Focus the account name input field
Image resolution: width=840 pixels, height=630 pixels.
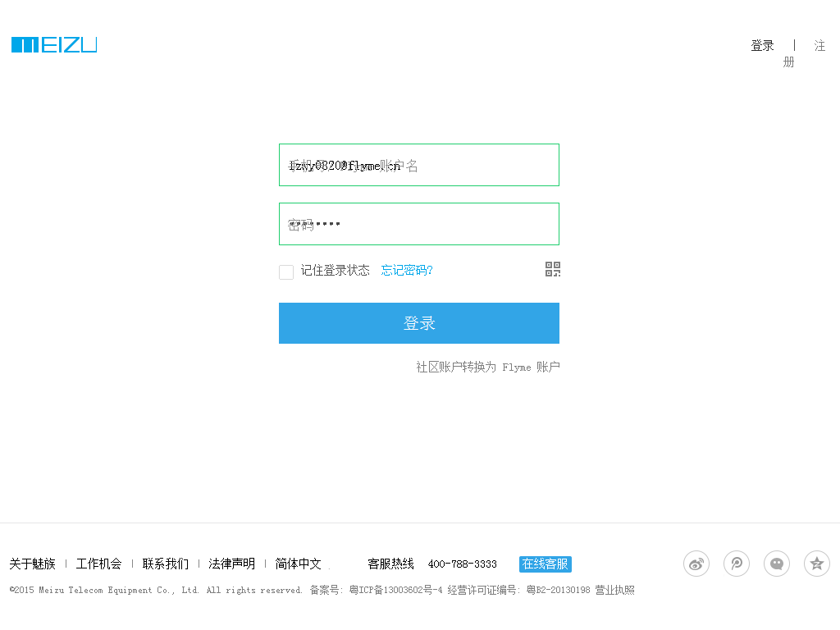point(419,165)
